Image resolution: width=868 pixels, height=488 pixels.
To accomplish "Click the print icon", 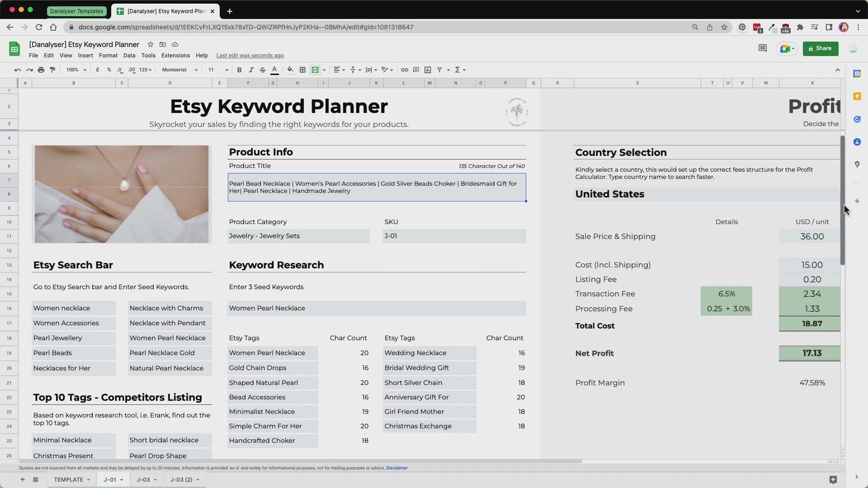I will pyautogui.click(x=41, y=70).
